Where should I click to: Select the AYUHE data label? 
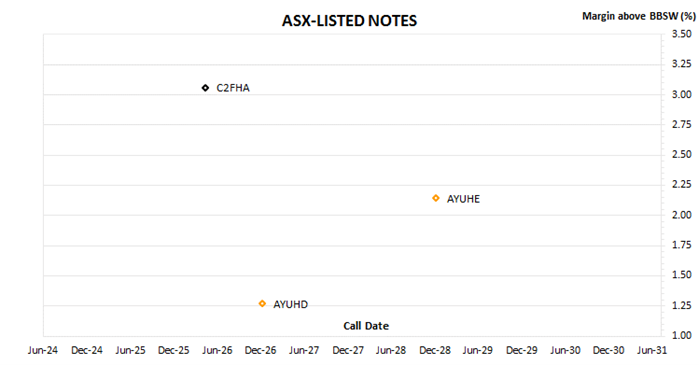[463, 199]
